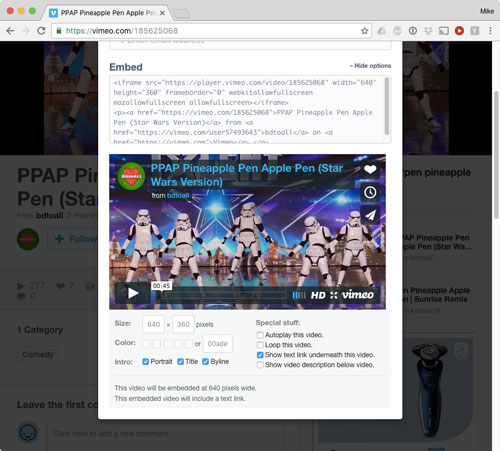Click the bdtoall portrait in player
Viewport: 500px width, 451px height.
131,176
